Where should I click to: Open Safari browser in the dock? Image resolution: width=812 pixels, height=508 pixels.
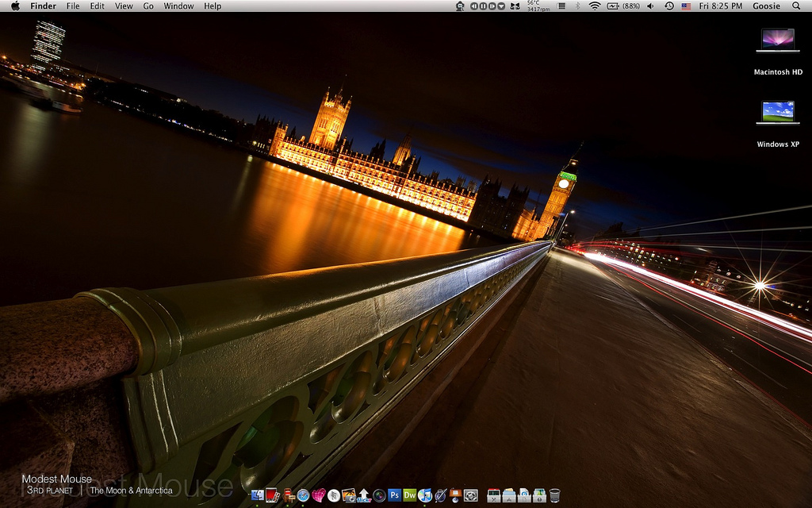303,495
